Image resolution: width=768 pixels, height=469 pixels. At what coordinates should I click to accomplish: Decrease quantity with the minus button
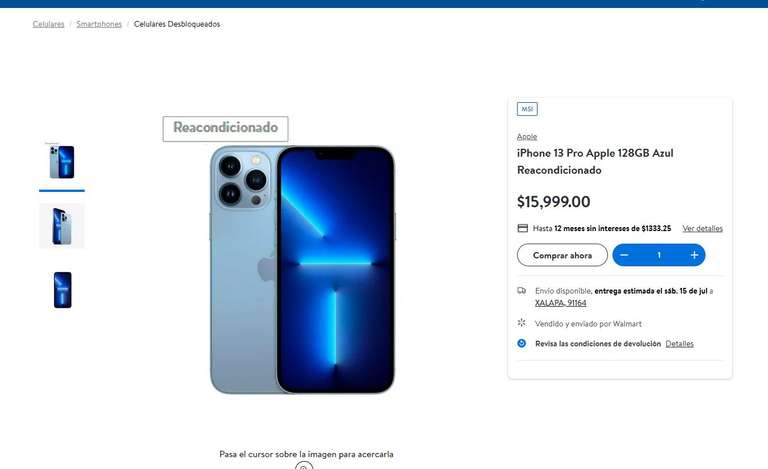(624, 255)
